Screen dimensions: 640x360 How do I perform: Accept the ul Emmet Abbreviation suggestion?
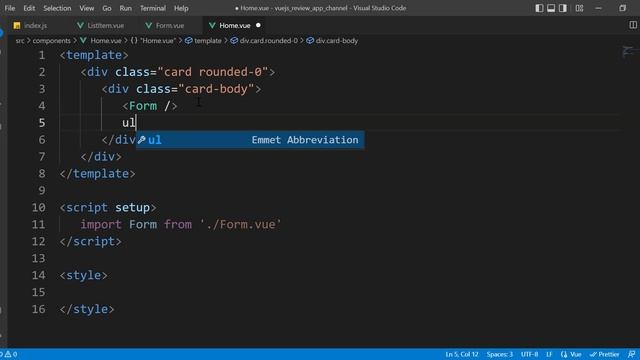(x=250, y=140)
